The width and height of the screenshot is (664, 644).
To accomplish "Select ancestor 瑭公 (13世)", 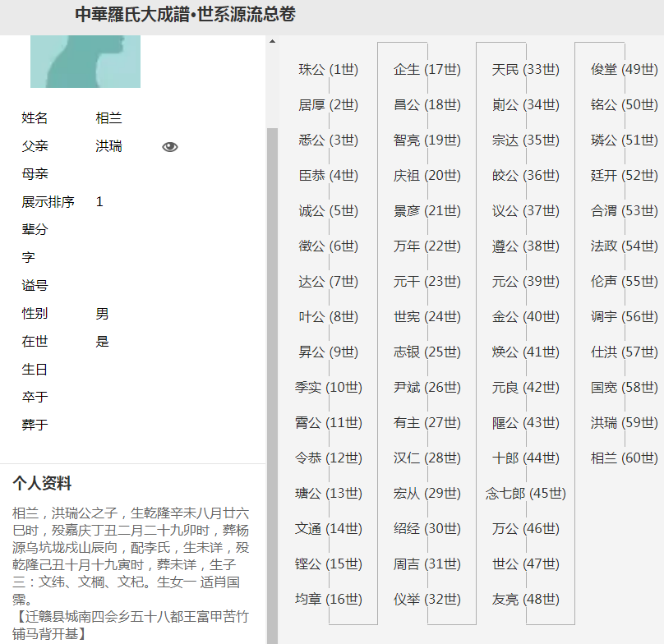I will 328,493.
